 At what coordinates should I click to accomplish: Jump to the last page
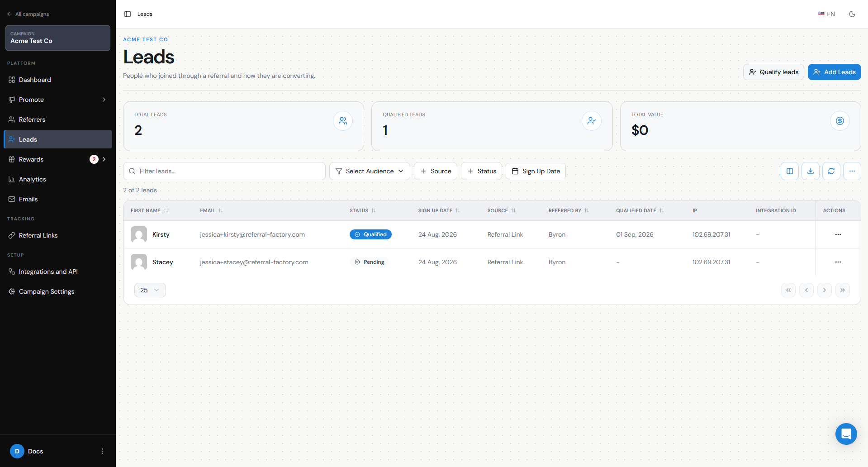(843, 290)
